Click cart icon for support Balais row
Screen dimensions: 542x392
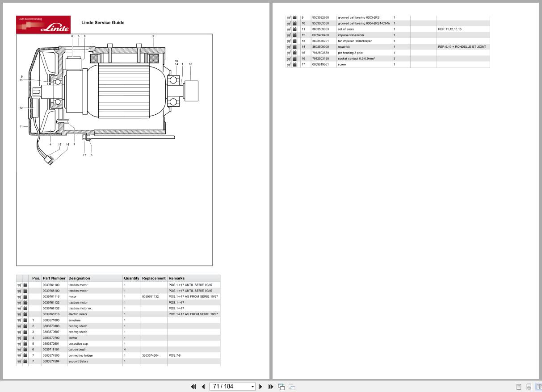point(19,361)
